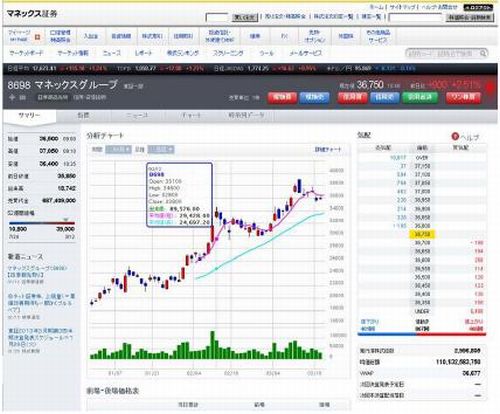Click the blue-red buy/sell ratio bar
500x414 pixels.
point(422,334)
